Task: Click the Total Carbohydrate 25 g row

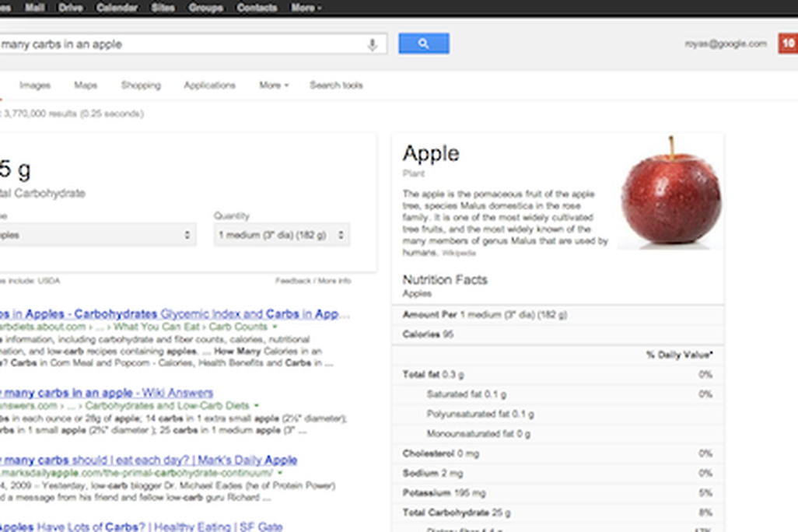Action: [x=558, y=513]
